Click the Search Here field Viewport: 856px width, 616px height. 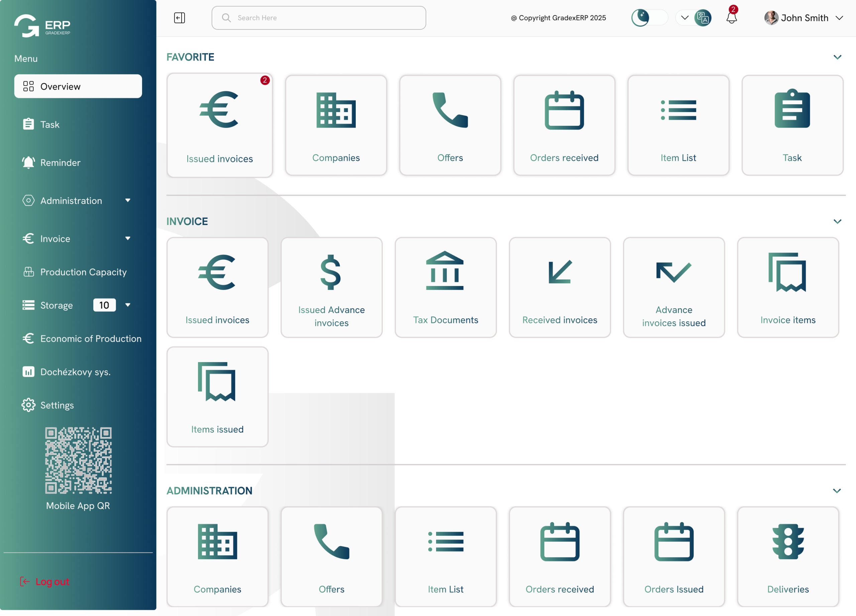click(319, 18)
